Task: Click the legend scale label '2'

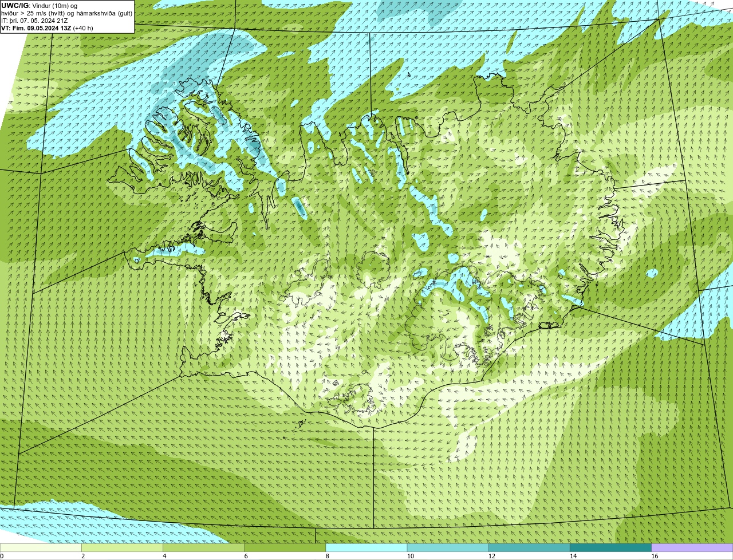Action: [x=83, y=556]
